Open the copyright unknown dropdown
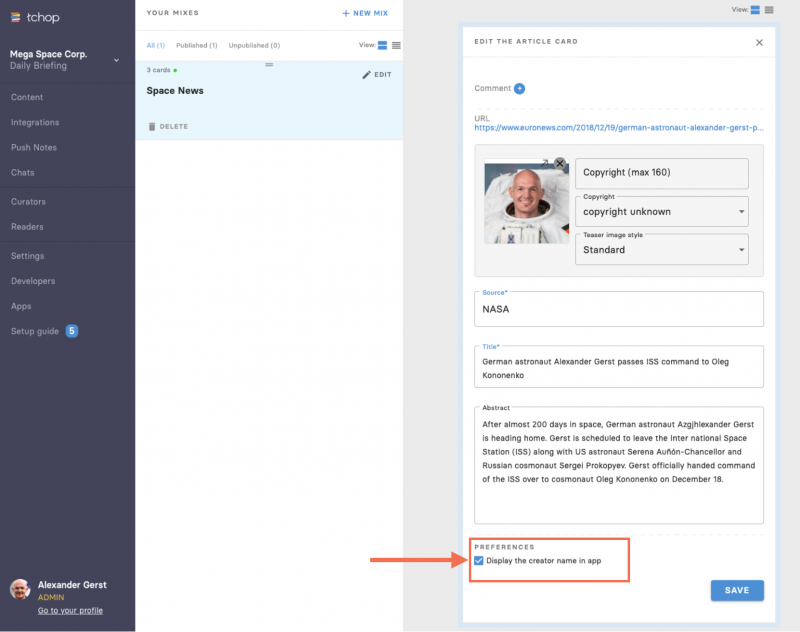Image resolution: width=800 pixels, height=632 pixels. pos(662,212)
